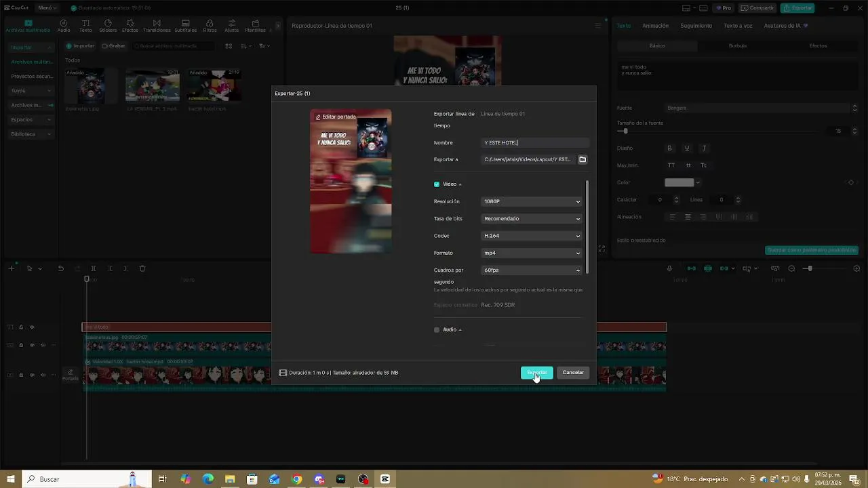This screenshot has height=488, width=868.
Task: Open the Tasa de bits Recomendado dropdown
Action: pyautogui.click(x=532, y=219)
